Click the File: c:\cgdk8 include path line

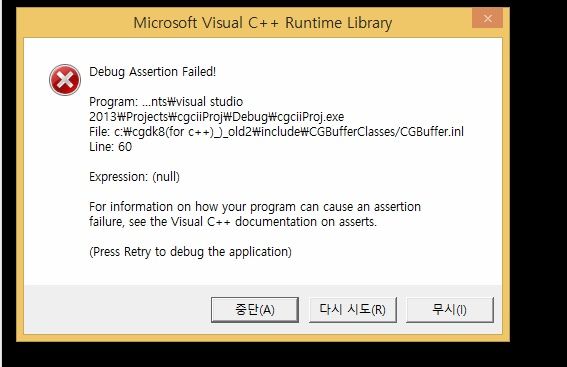click(x=276, y=132)
